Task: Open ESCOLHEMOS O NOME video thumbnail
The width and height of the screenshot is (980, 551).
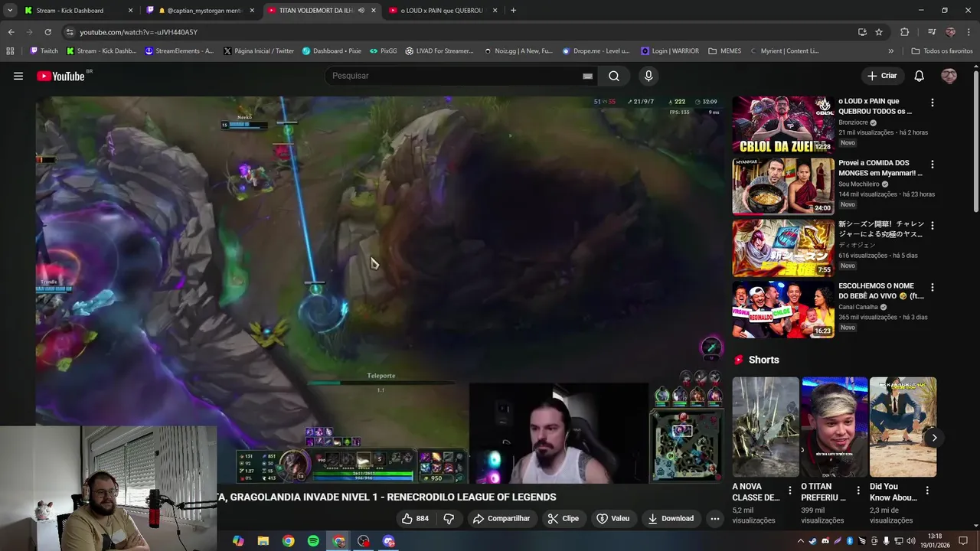Action: [783, 309]
